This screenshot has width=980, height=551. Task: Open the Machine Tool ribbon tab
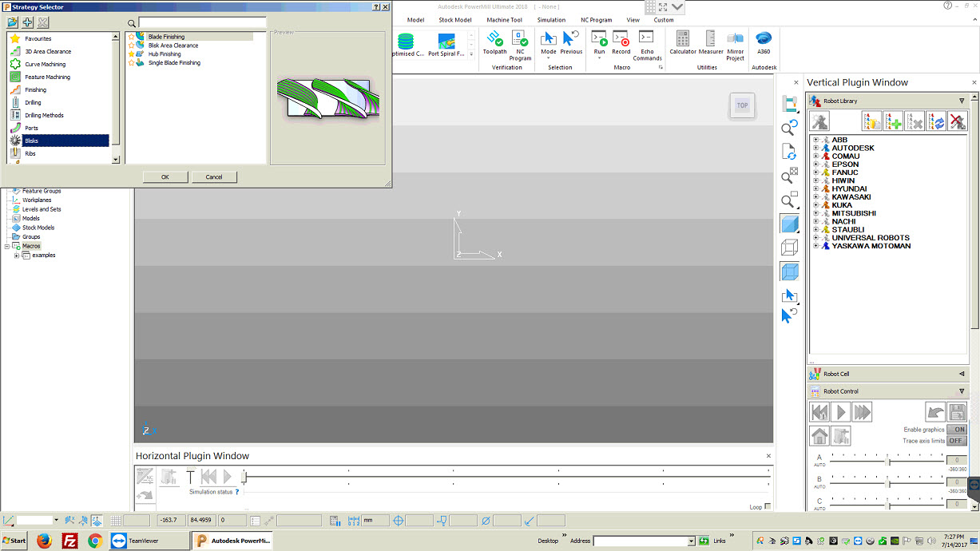click(505, 20)
